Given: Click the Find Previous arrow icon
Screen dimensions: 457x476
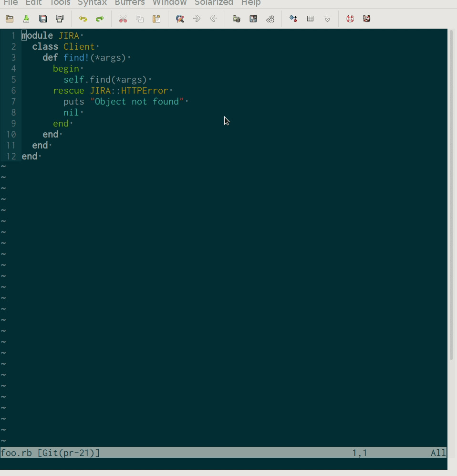Looking at the screenshot, I should (x=214, y=19).
